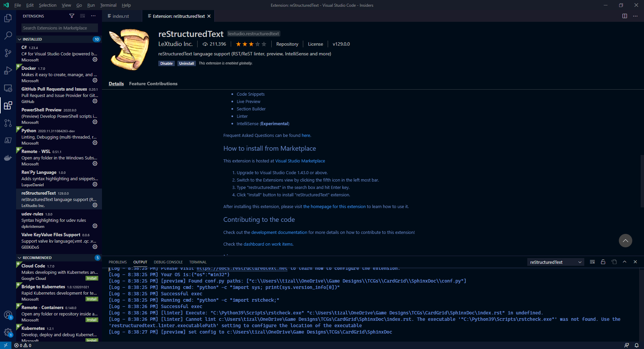This screenshot has height=349, width=644.
Task: Toggle the split editor layout
Action: [x=624, y=16]
